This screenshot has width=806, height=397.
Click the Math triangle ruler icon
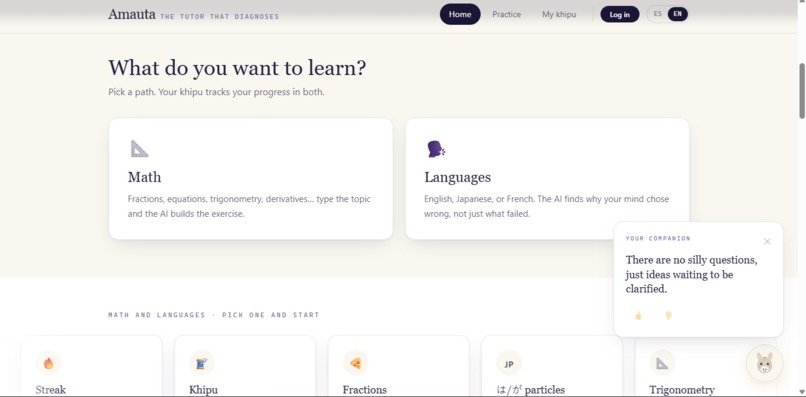(139, 149)
